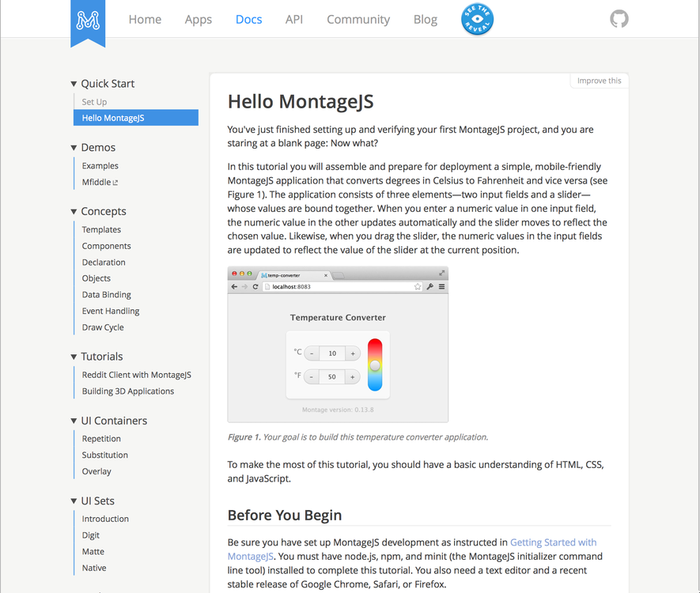Viewport: 700px width, 593px height.
Task: Go to the Blog section
Action: click(425, 19)
